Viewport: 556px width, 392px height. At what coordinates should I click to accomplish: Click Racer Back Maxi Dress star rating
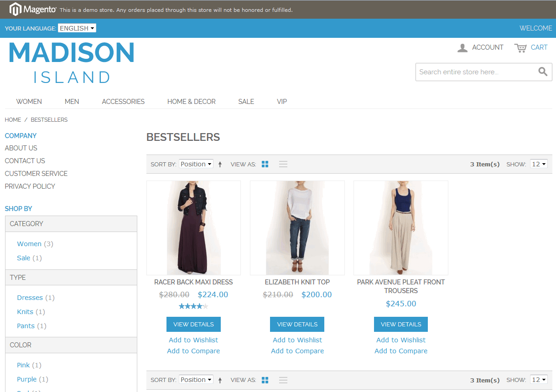tap(193, 306)
